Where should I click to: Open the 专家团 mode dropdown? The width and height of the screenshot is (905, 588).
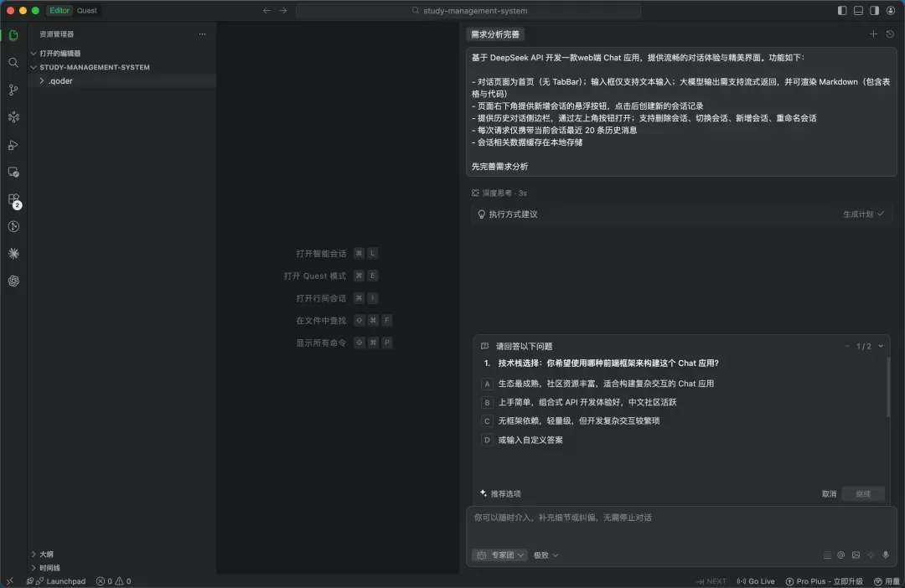click(x=500, y=555)
